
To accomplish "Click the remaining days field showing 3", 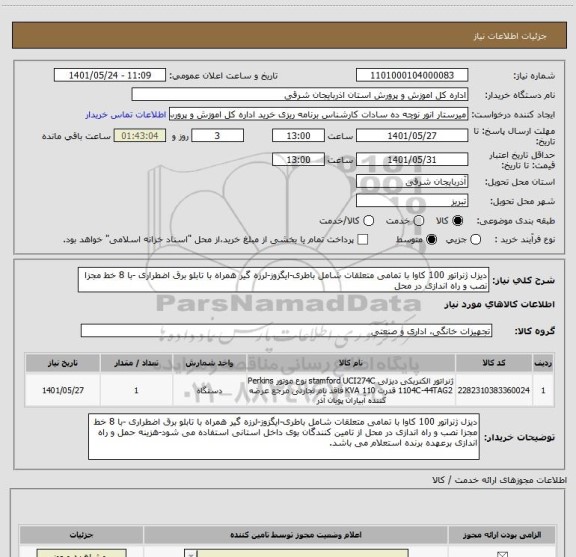I will pyautogui.click(x=217, y=136).
